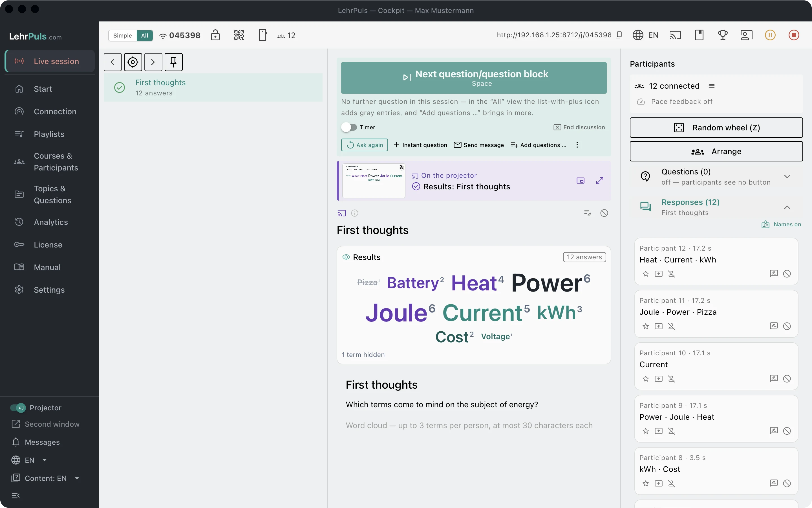Viewport: 812px width, 508px height.
Task: Open the phone preview icon
Action: pos(262,35)
